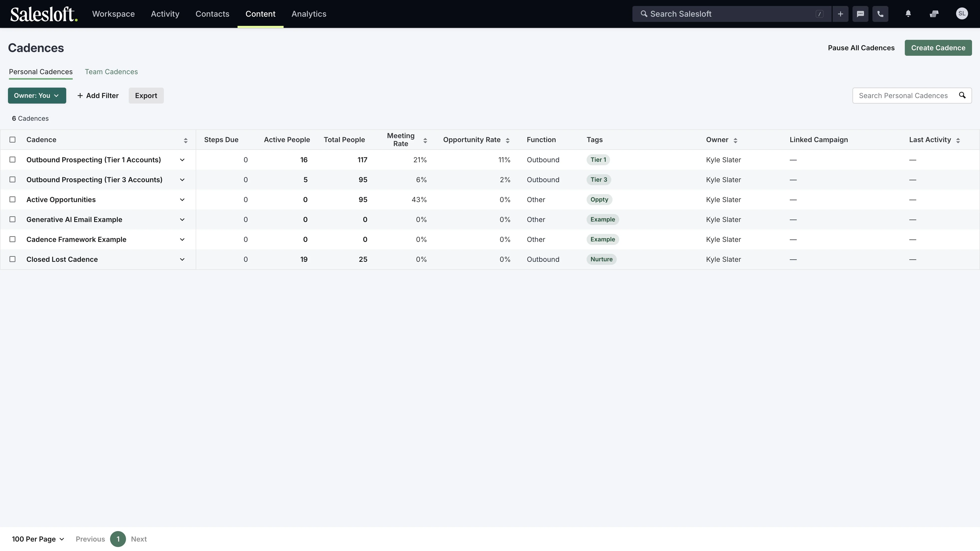
Task: Click the Add Filter button
Action: [x=98, y=96]
